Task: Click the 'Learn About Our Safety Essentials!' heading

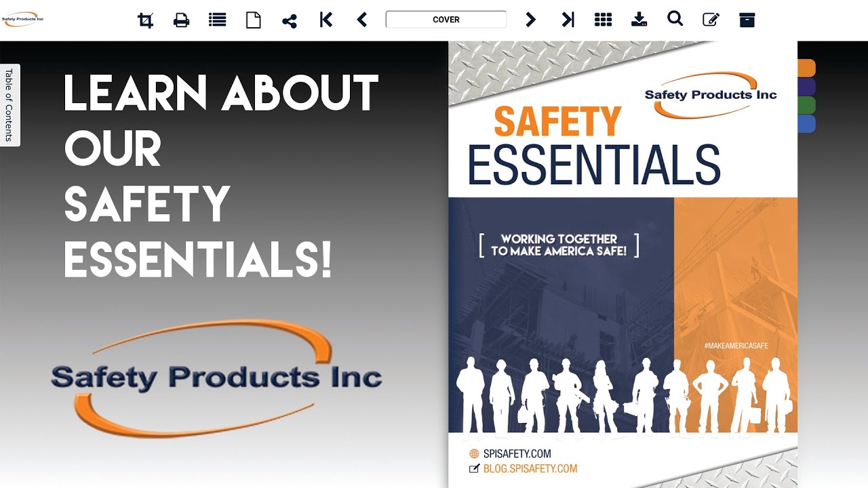Action: pyautogui.click(x=221, y=176)
